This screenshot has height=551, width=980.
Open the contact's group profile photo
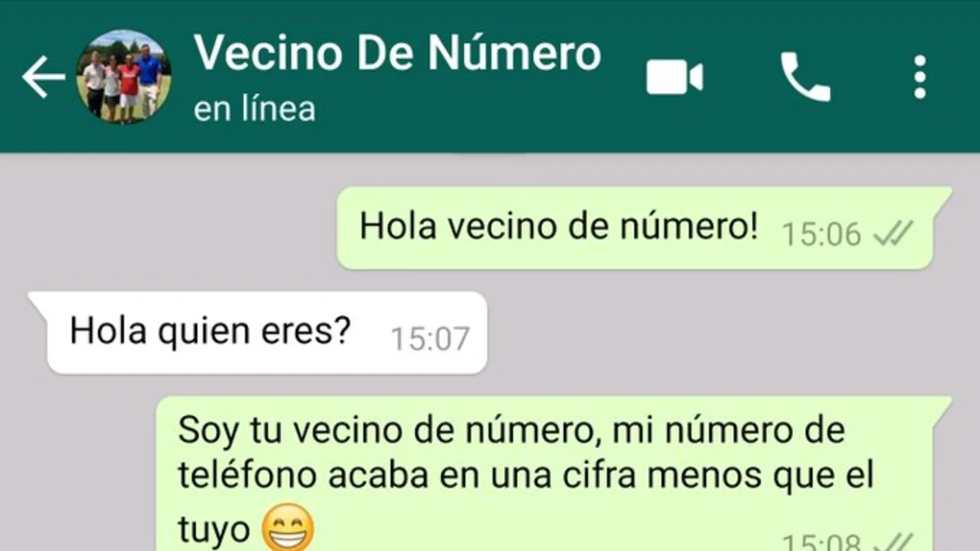tap(123, 77)
